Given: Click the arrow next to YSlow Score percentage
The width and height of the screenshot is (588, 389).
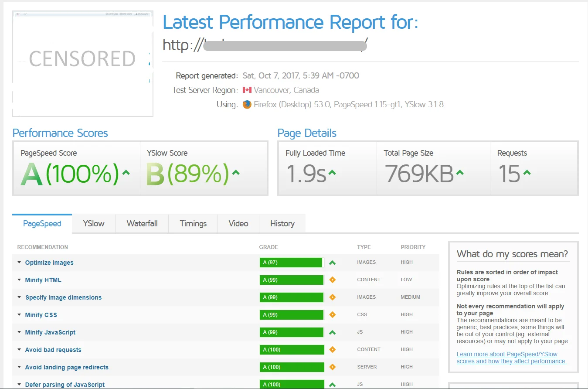Looking at the screenshot, I should point(236,173).
